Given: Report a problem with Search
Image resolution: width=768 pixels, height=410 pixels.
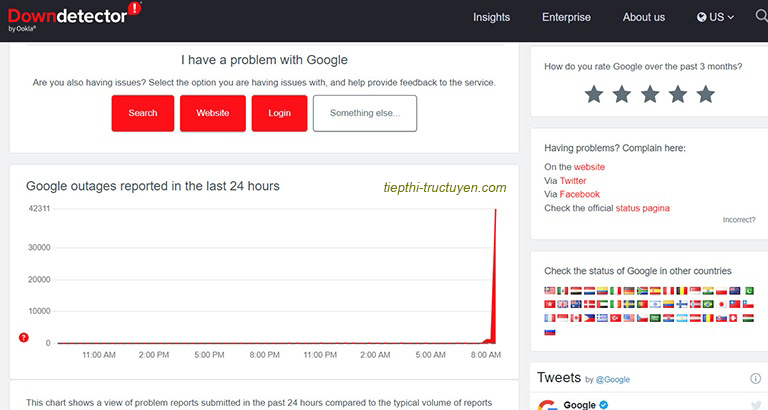Looking at the screenshot, I should pos(143,113).
